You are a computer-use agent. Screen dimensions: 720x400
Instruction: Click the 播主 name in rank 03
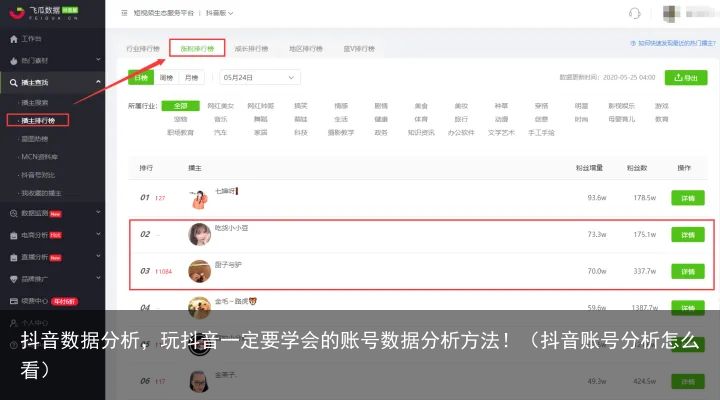click(x=228, y=265)
